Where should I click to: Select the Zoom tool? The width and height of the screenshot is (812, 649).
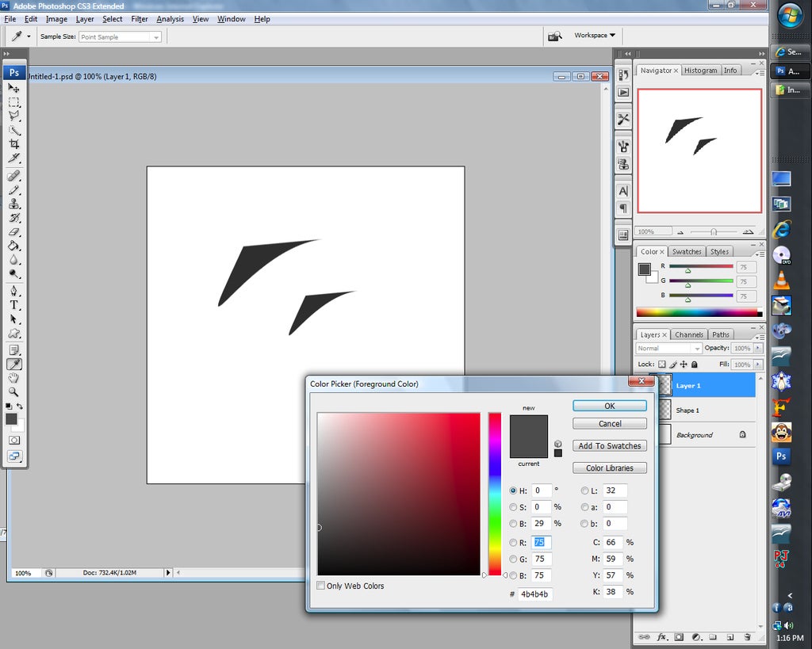coord(14,391)
